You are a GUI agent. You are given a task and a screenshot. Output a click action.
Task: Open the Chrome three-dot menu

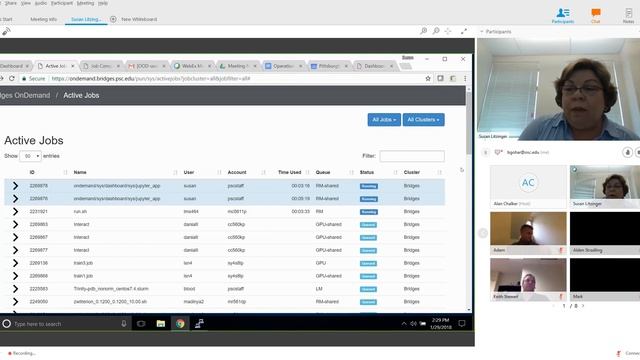[464, 78]
